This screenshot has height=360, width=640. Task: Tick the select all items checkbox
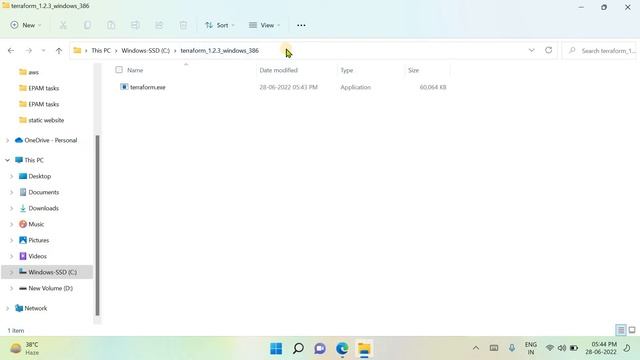point(119,70)
